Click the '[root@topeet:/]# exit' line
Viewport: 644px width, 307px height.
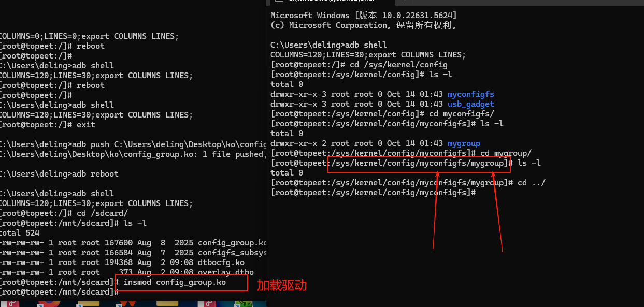(x=48, y=125)
